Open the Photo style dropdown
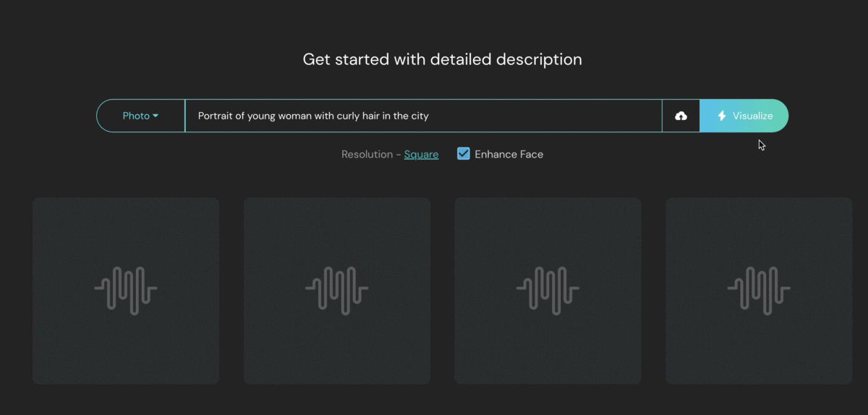 tap(140, 116)
